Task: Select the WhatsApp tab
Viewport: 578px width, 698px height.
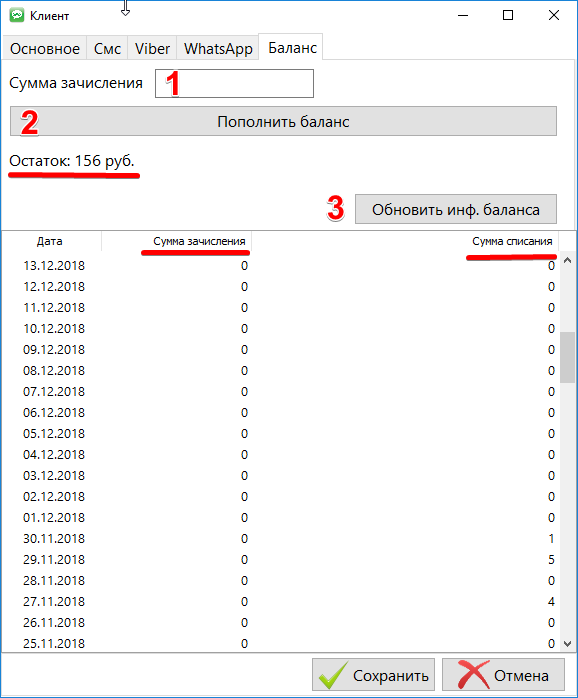Action: pos(218,48)
